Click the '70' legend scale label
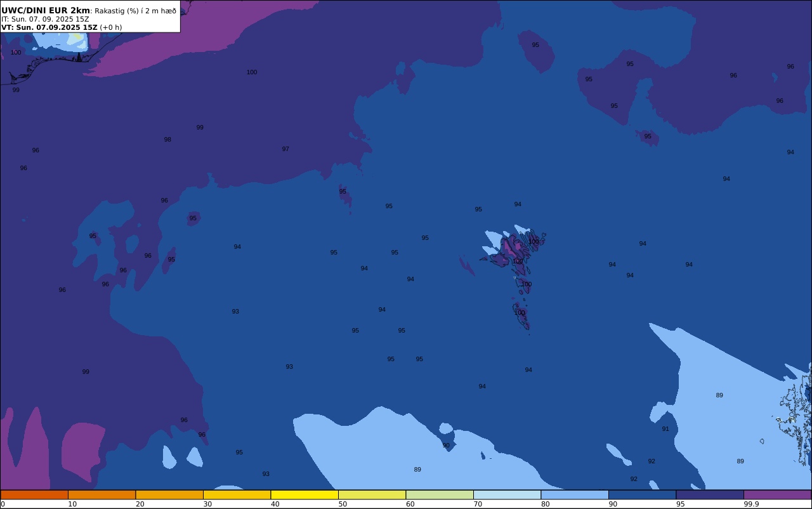Screen dimensions: 812x509 tap(478, 504)
